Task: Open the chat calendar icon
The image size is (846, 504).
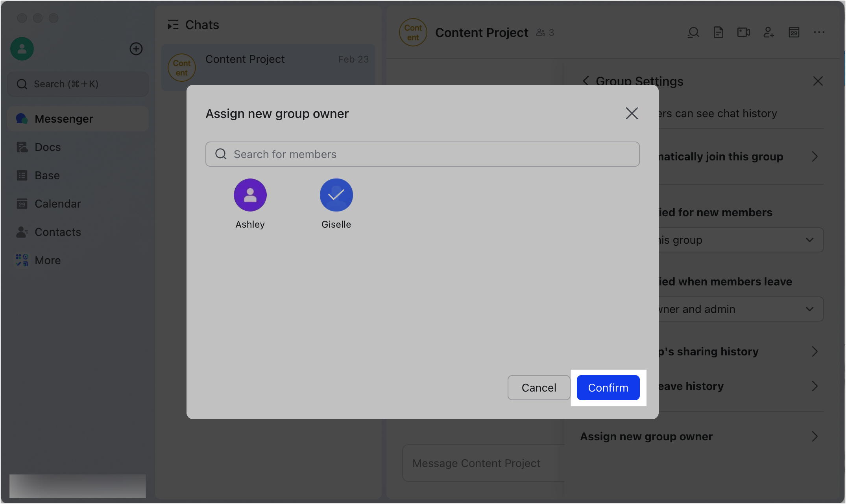Action: click(x=794, y=32)
